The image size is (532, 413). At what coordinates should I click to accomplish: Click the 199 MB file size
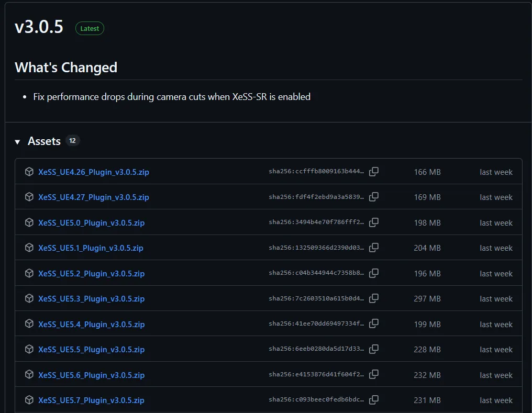[x=427, y=325]
